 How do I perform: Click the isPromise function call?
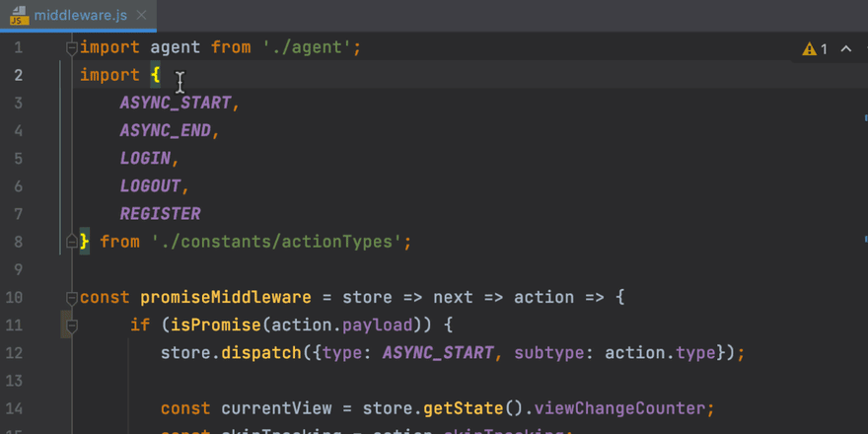coord(216,325)
